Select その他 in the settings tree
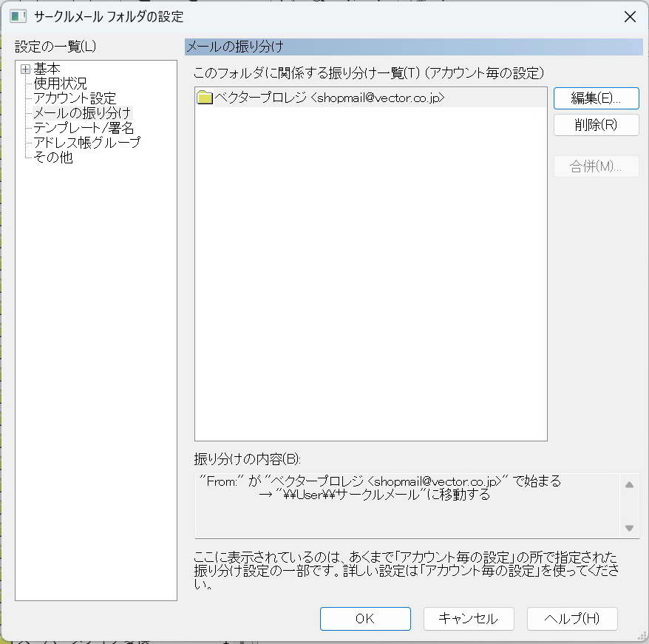Screen dimensions: 649x644 [53, 157]
